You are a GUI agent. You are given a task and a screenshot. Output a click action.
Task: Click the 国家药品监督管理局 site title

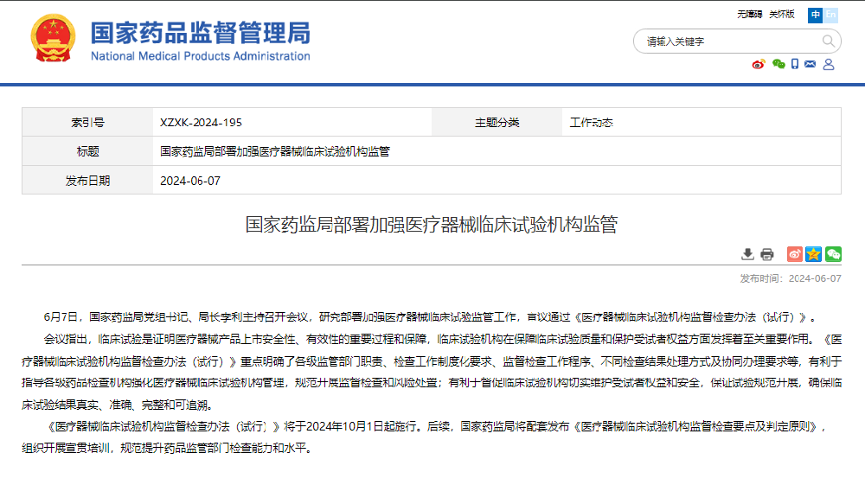click(x=200, y=35)
